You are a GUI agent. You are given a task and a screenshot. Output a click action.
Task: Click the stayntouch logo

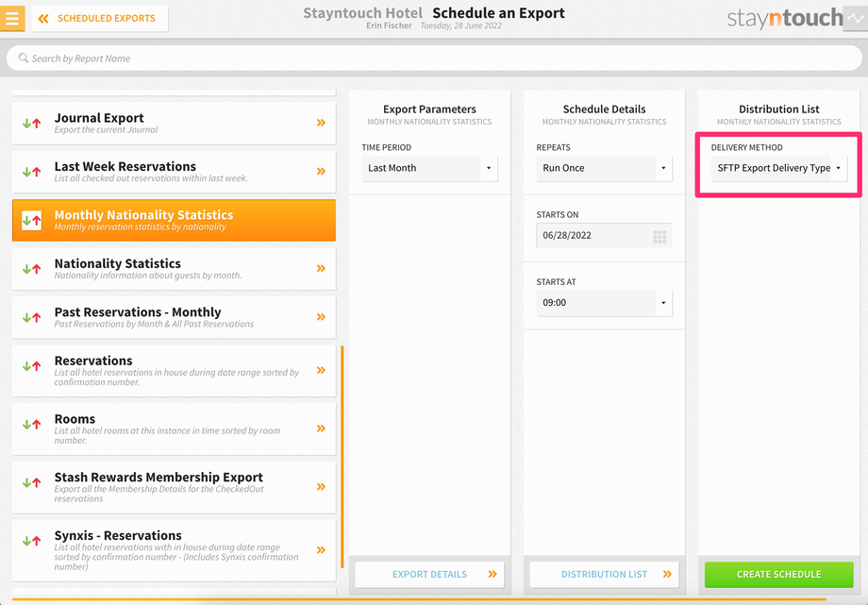[784, 18]
